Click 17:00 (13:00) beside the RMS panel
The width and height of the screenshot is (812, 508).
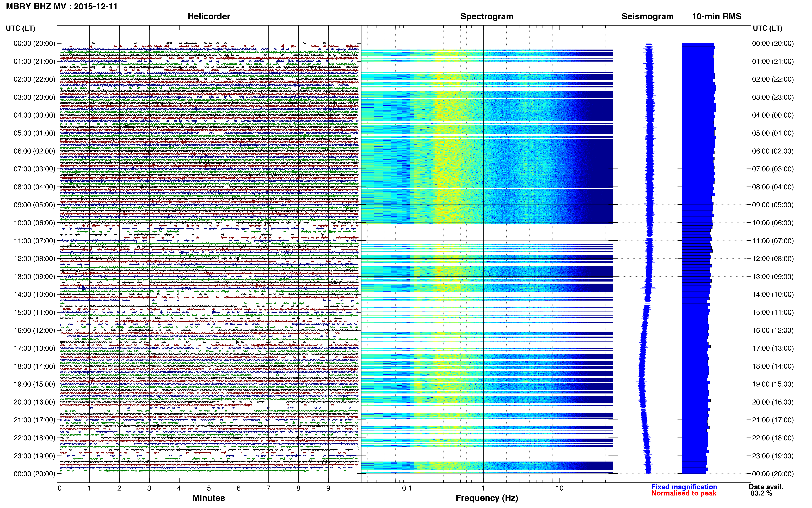coord(773,348)
